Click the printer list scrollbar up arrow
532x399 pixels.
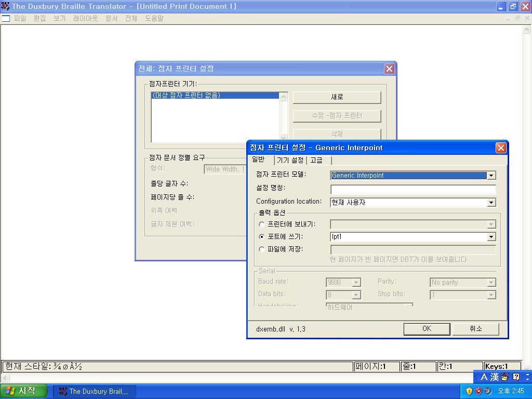coord(283,97)
